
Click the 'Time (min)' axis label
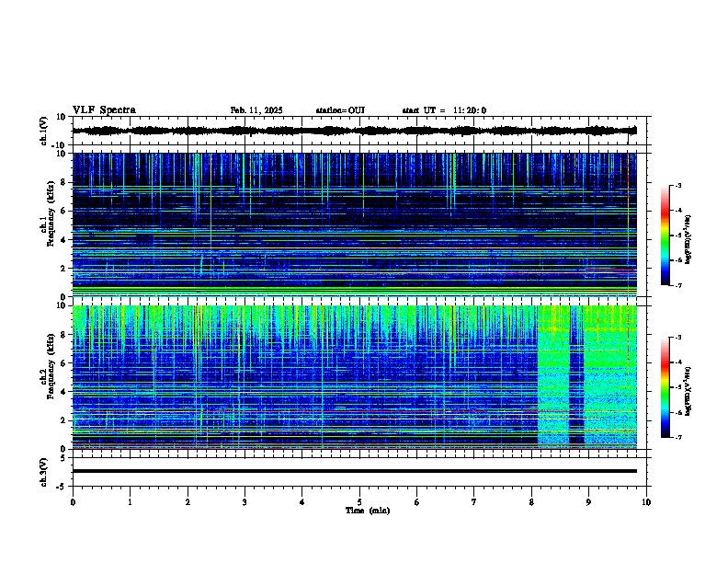click(368, 511)
